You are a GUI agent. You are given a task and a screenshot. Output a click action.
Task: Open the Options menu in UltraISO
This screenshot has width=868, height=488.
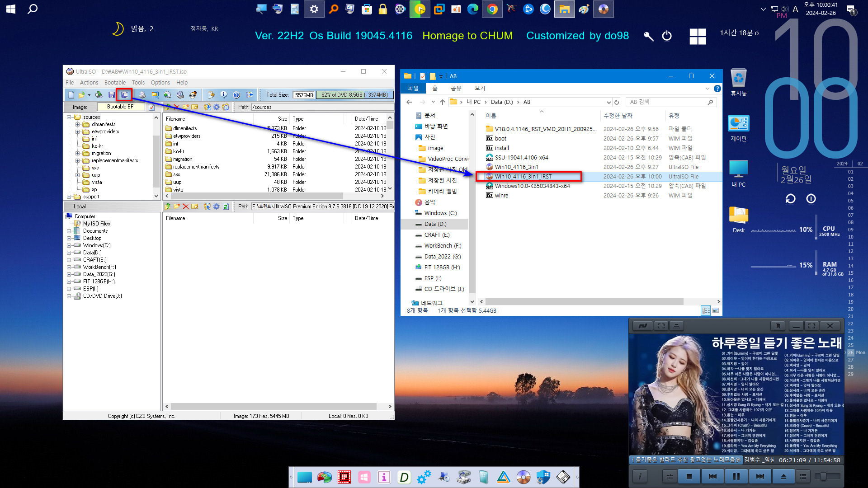point(160,83)
